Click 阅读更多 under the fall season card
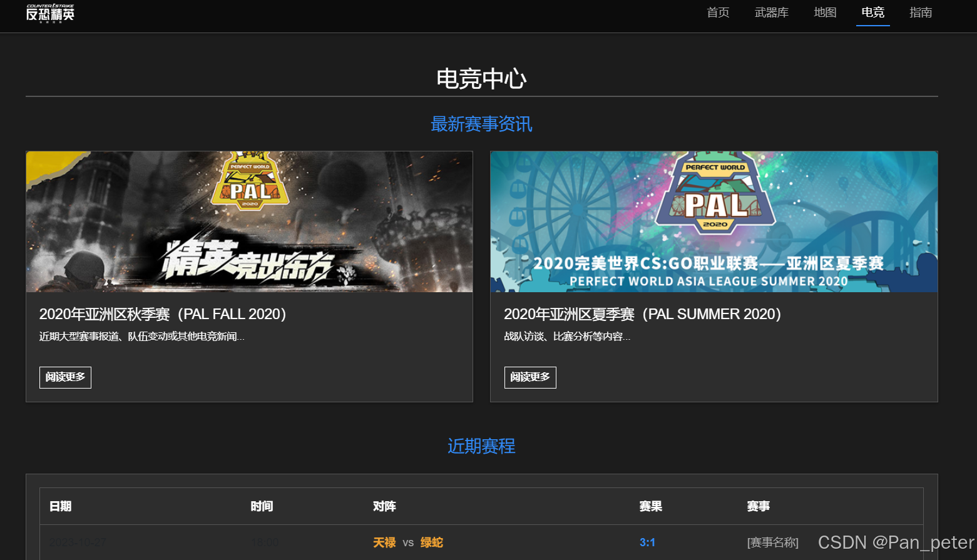Screen dimensions: 977x560 (x=65, y=377)
